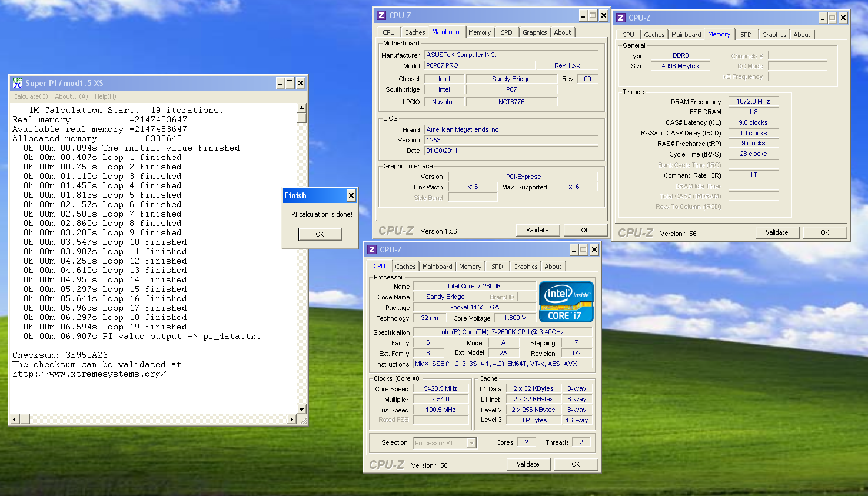
Task: Select the Memory tab in the Mainboard CPU-Z window
Action: [480, 32]
